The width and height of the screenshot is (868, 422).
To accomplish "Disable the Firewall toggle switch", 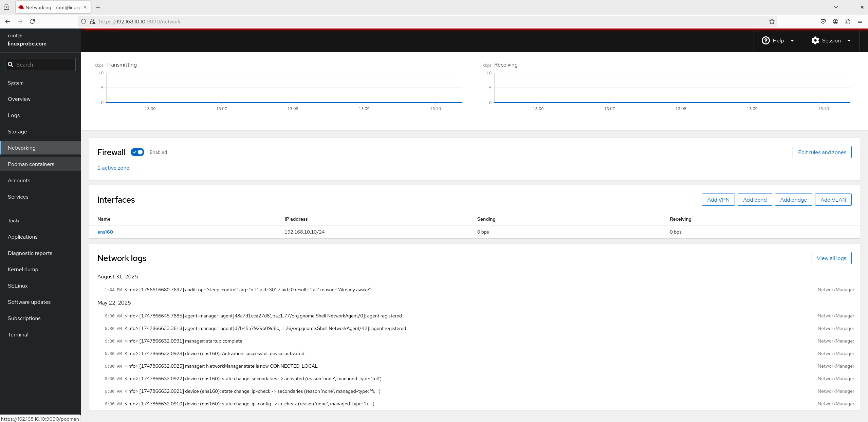I will click(x=137, y=152).
